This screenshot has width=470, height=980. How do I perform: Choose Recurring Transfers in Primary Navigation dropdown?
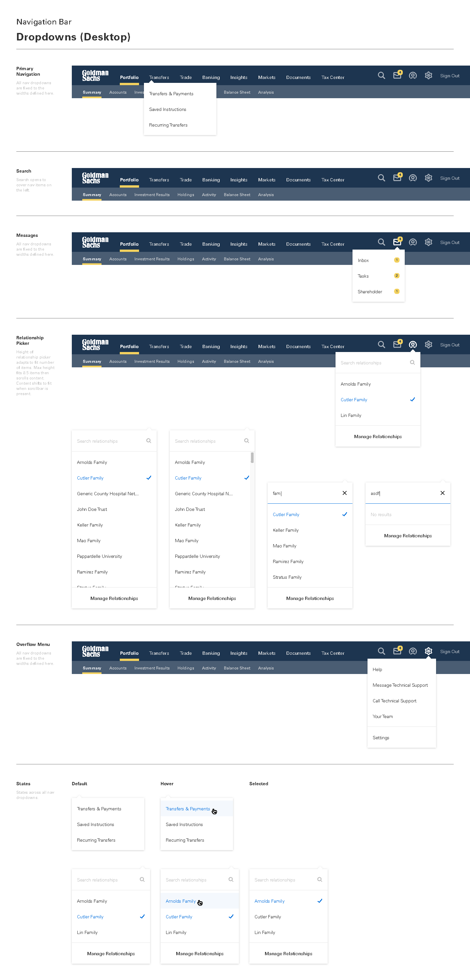click(180, 125)
